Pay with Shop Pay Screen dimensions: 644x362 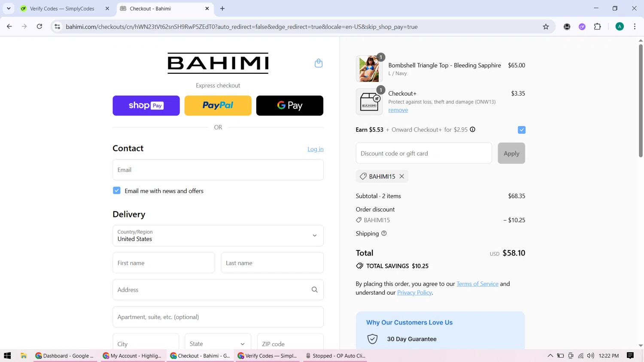click(146, 106)
